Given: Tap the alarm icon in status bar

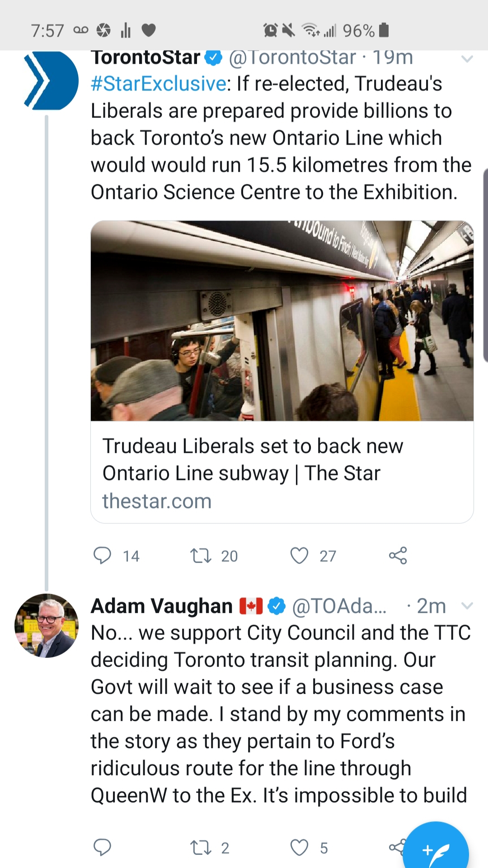Looking at the screenshot, I should pos(270,30).
